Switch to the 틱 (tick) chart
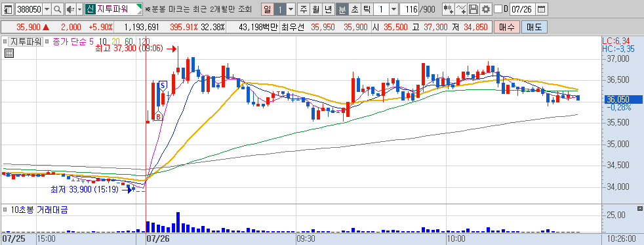 coord(367,9)
